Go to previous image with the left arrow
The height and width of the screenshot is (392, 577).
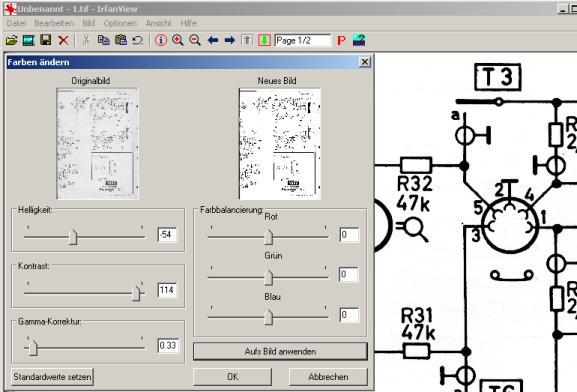tap(213, 40)
